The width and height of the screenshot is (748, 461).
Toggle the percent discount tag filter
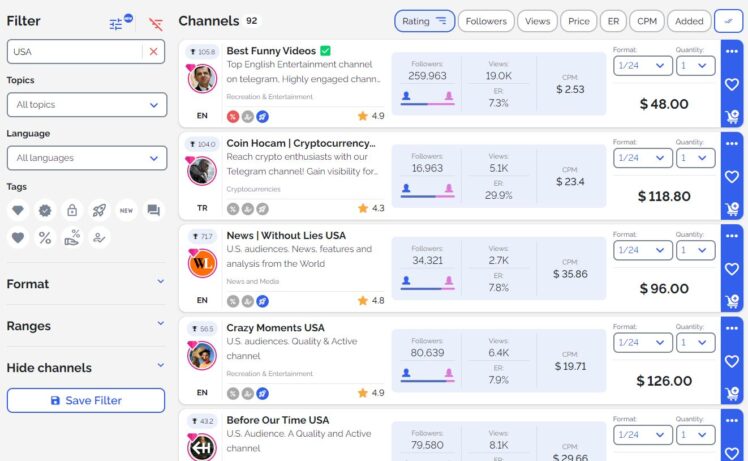click(45, 237)
